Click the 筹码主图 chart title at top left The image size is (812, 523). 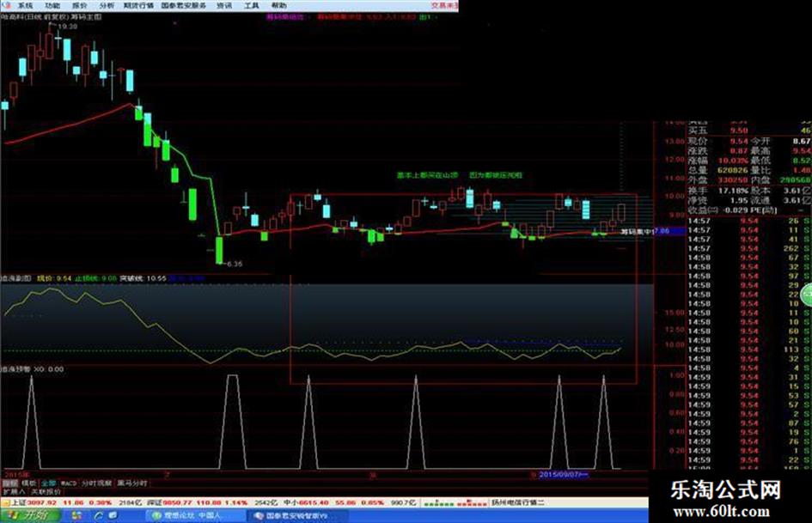86,17
